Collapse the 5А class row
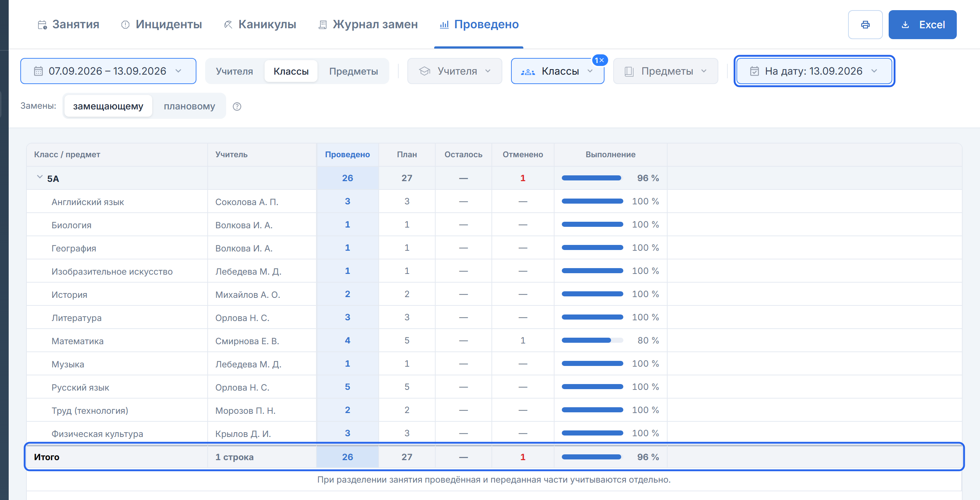The image size is (980, 500). [40, 177]
